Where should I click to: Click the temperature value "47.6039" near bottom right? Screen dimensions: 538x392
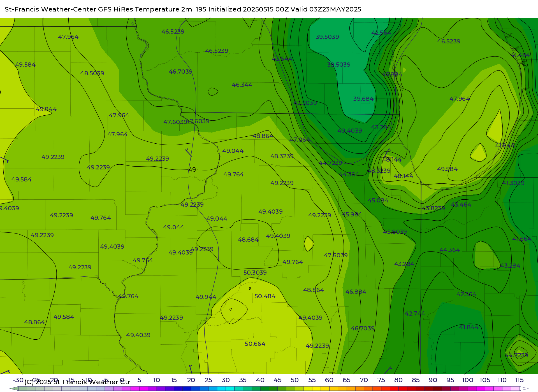[336, 255]
